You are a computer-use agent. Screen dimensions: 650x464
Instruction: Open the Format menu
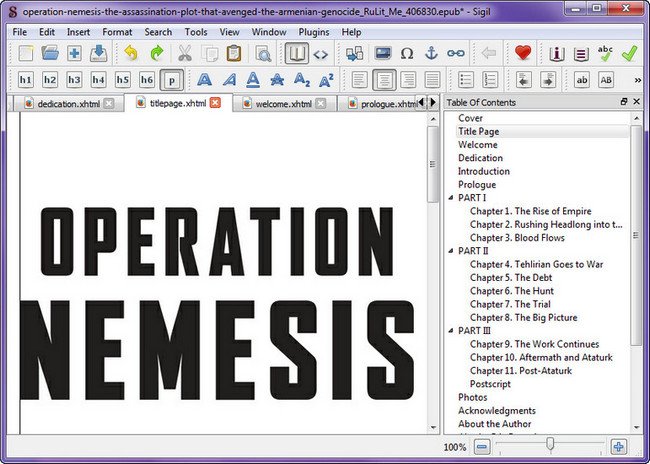(x=117, y=32)
